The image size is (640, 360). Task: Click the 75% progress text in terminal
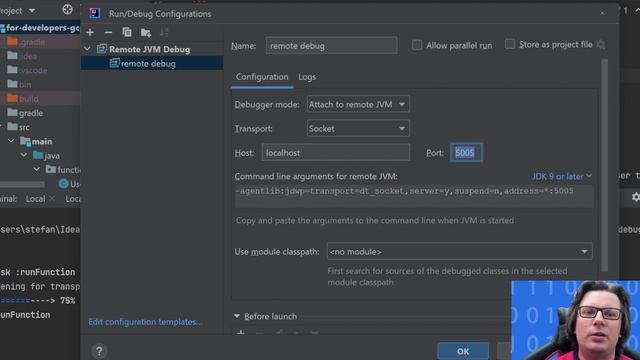(x=67, y=300)
